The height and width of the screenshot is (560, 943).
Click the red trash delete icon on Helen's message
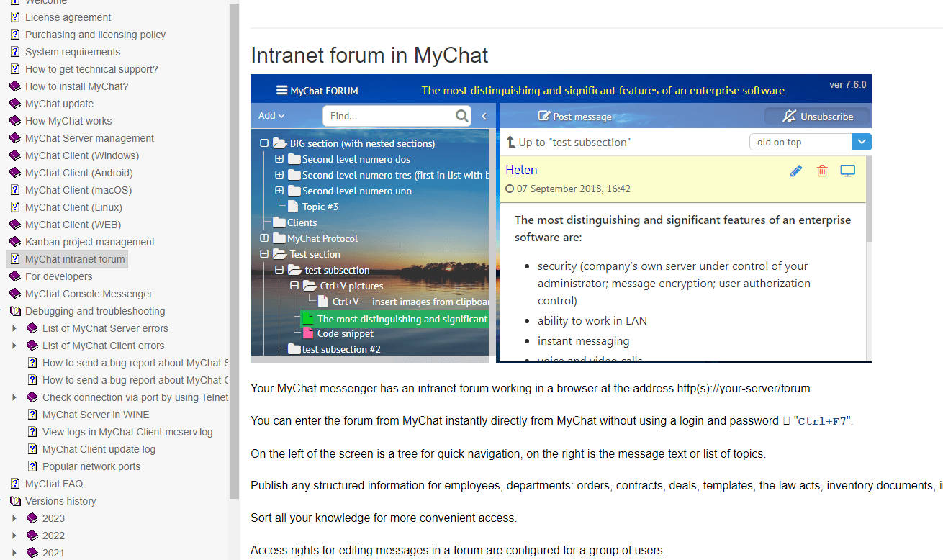(822, 171)
